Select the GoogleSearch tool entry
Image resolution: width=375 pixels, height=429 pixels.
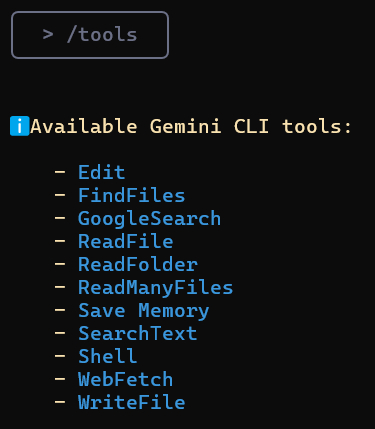[x=149, y=219]
